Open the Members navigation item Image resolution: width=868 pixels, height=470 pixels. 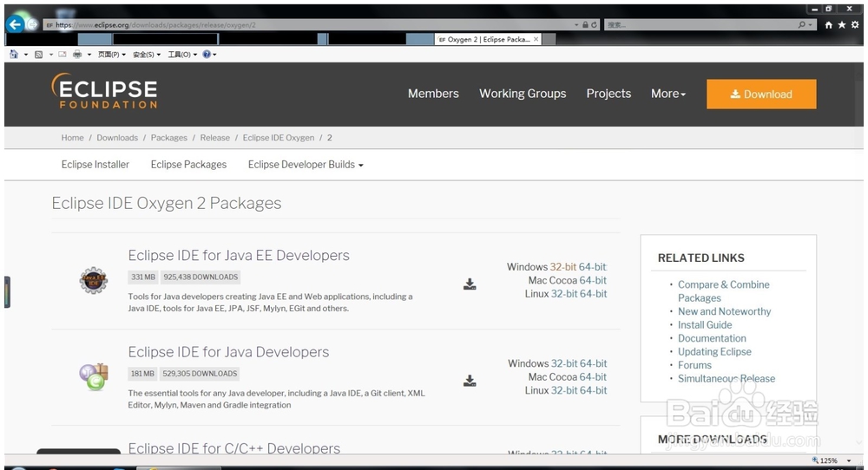(x=433, y=94)
